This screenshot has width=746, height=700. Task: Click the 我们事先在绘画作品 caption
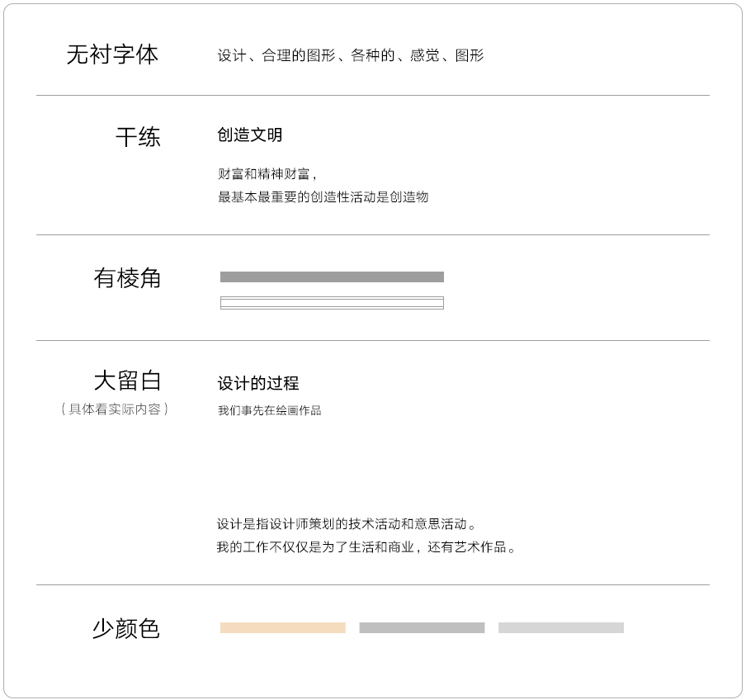(x=270, y=410)
